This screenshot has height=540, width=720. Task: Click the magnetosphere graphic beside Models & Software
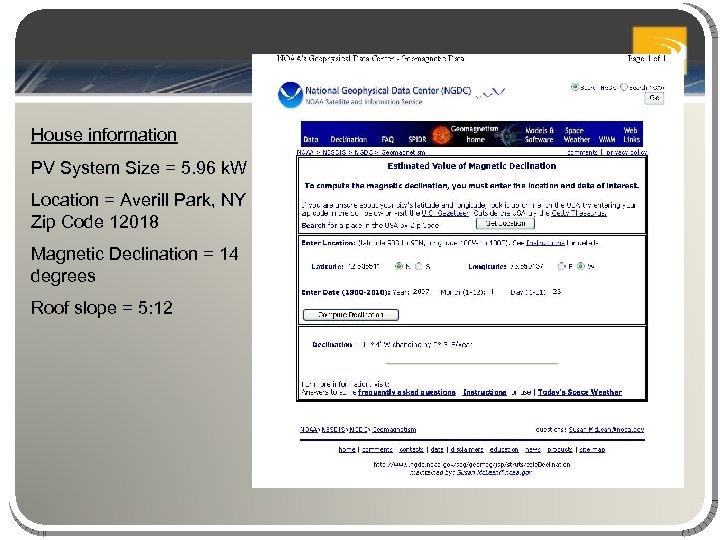coord(510,135)
